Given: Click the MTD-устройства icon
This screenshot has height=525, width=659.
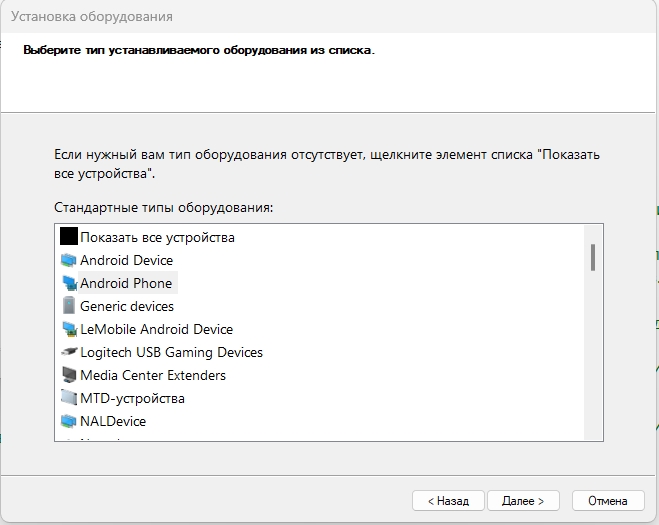Looking at the screenshot, I should point(69,398).
